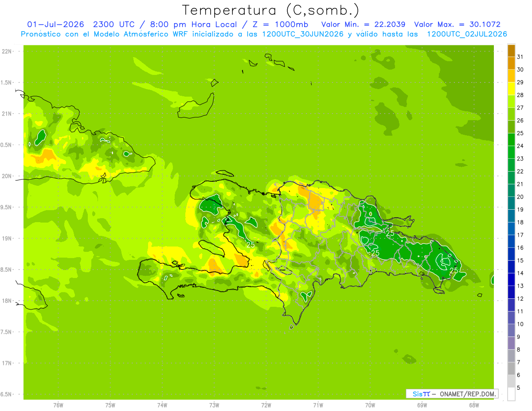The image size is (532, 411).
Task: Click the "18N" latitude label
Action: (x=7, y=301)
